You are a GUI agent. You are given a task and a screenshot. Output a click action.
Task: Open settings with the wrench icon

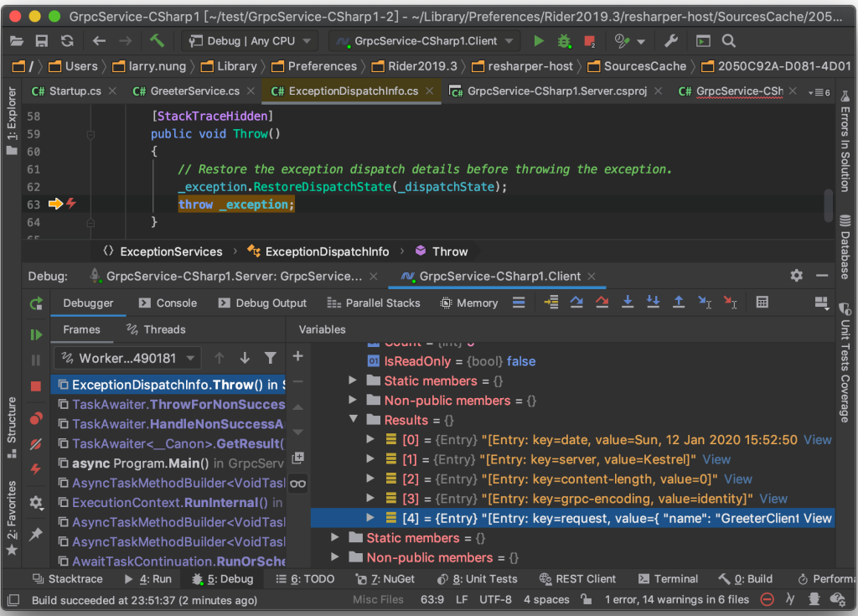pyautogui.click(x=671, y=41)
